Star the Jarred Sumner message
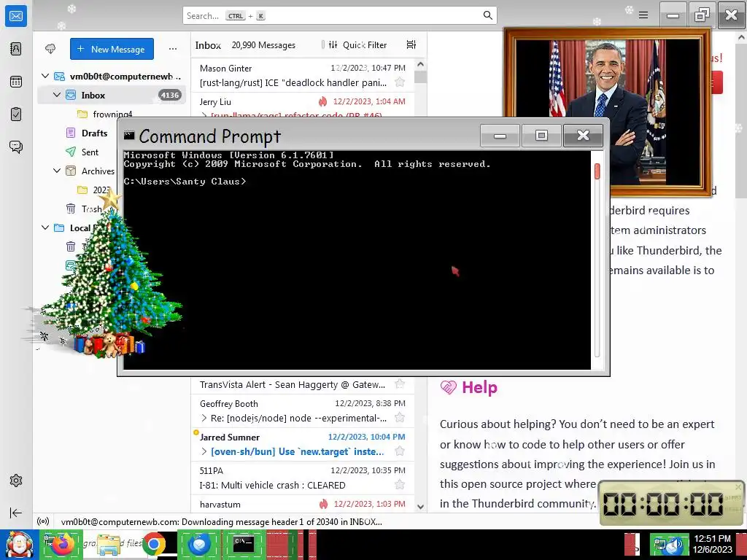This screenshot has height=560, width=747. point(400,451)
